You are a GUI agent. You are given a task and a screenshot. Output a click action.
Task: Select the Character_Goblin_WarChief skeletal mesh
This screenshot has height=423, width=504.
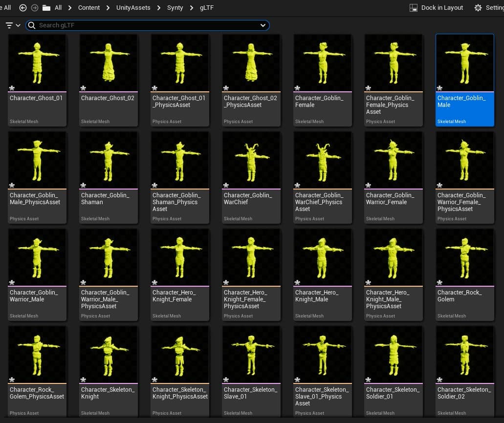pos(251,160)
